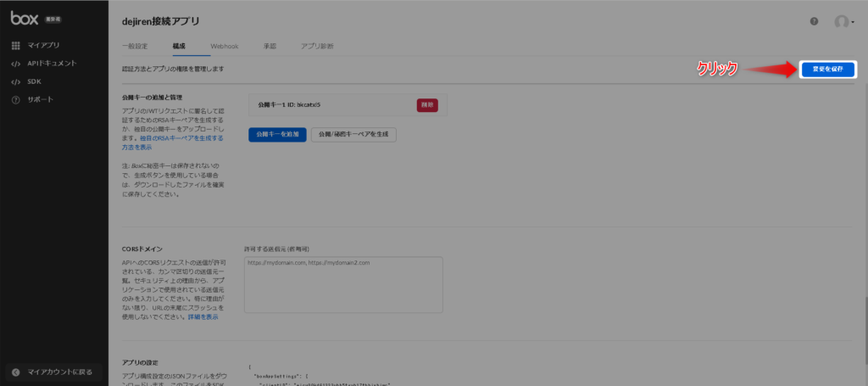Image resolution: width=868 pixels, height=386 pixels.
Task: Click the CORSドメイン heading
Action: pos(142,249)
